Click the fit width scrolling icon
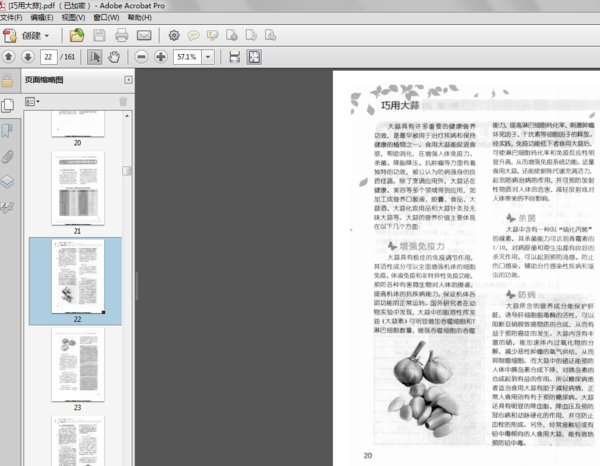600x466 pixels. click(234, 57)
